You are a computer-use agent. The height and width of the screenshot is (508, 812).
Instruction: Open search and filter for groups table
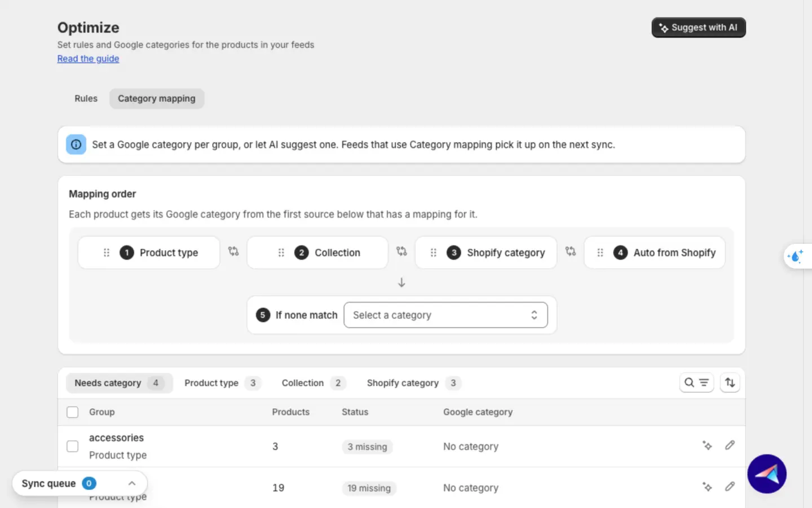(x=697, y=383)
